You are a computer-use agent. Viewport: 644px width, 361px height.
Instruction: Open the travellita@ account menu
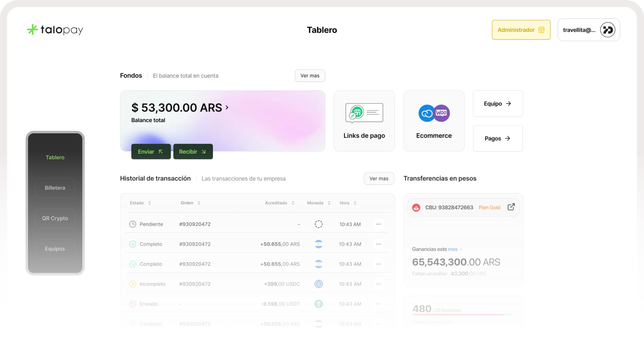589,30
